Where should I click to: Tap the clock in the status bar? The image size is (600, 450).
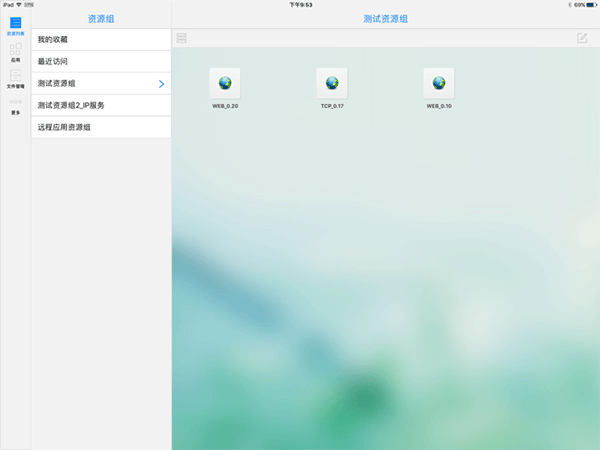(301, 5)
